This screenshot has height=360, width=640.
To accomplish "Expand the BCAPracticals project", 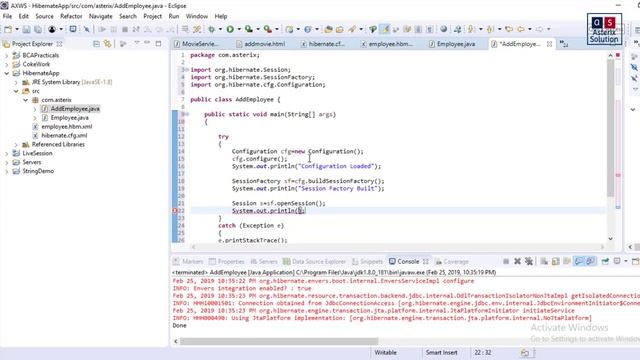I will (7, 56).
